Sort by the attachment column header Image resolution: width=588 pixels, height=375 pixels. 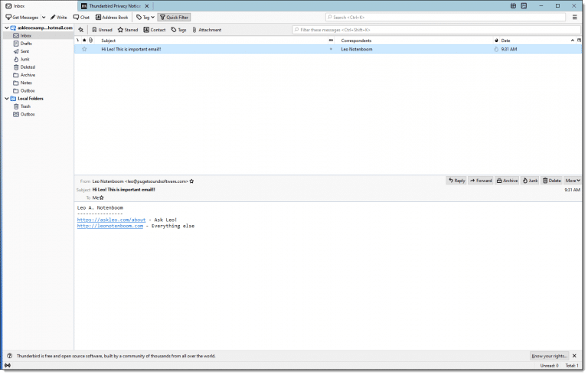91,40
